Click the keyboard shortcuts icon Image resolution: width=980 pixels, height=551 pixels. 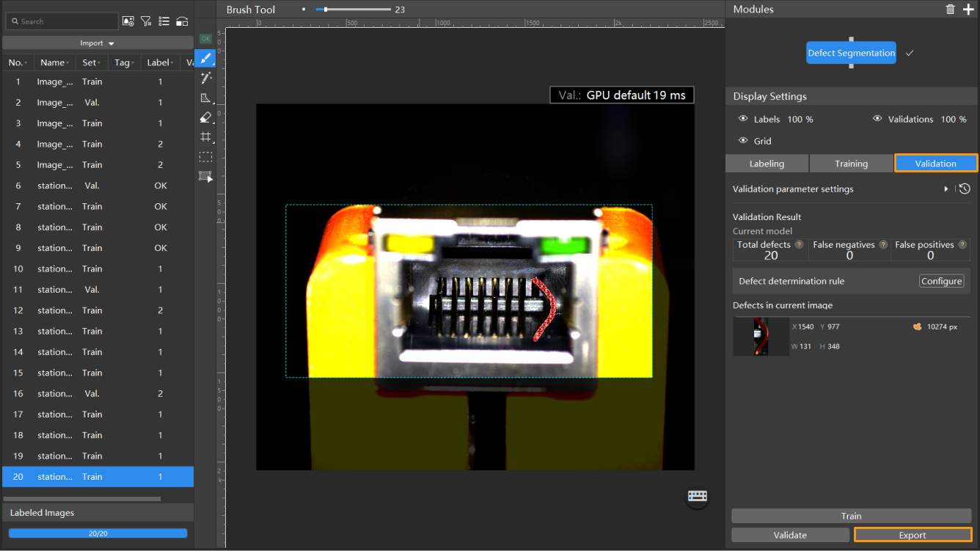(697, 497)
